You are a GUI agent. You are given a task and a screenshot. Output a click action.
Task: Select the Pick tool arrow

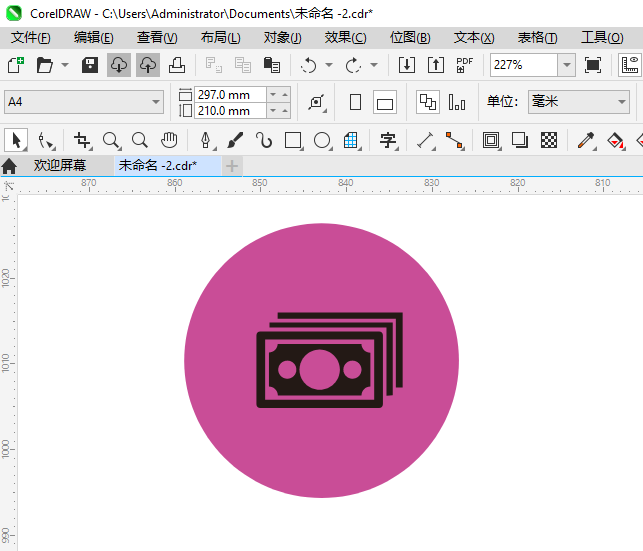tap(16, 140)
